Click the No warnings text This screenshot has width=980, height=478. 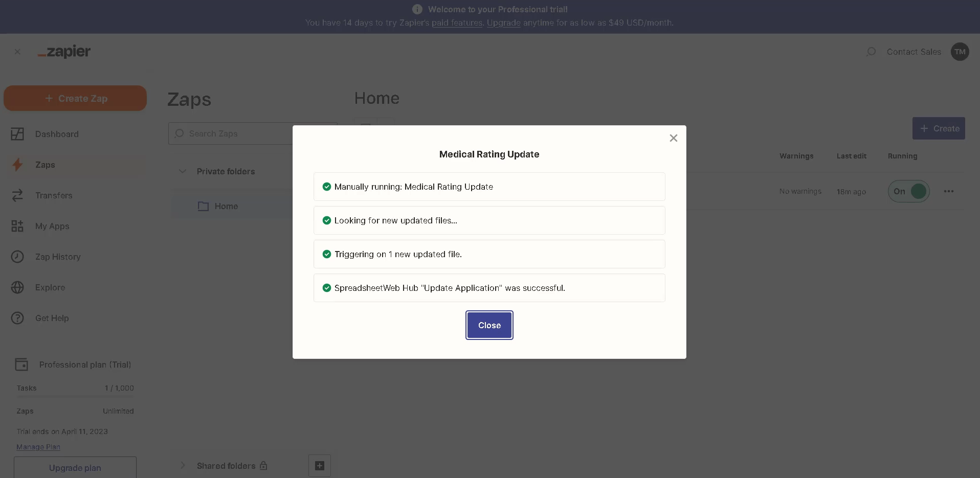800,191
